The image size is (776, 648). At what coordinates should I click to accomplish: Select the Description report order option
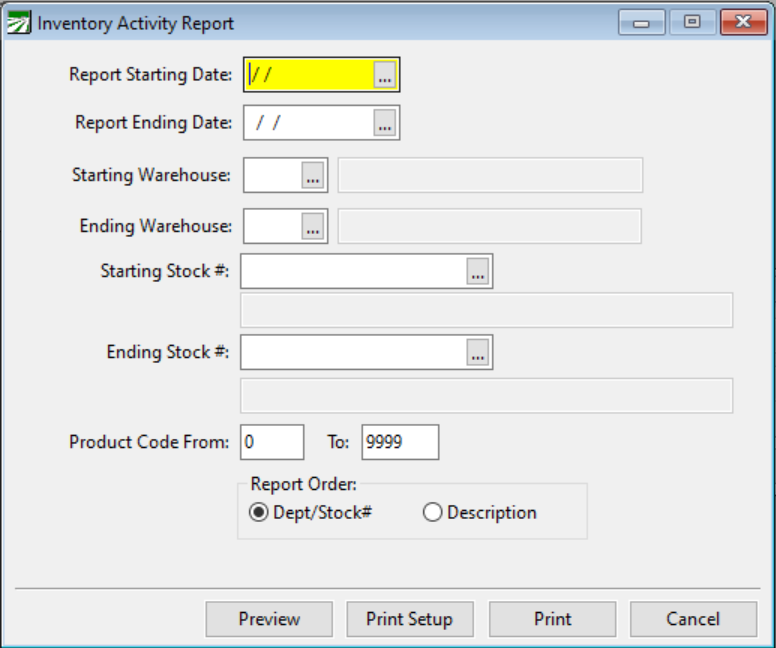pyautogui.click(x=433, y=513)
